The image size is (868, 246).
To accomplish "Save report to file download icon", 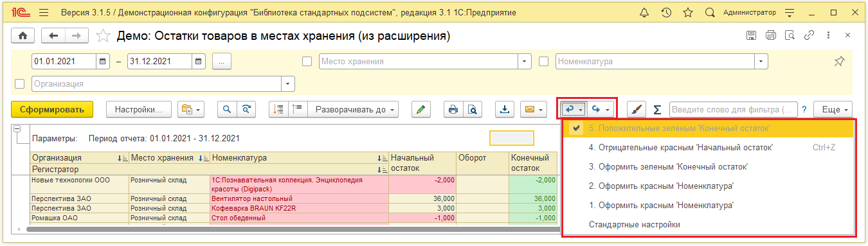I will pyautogui.click(x=505, y=109).
